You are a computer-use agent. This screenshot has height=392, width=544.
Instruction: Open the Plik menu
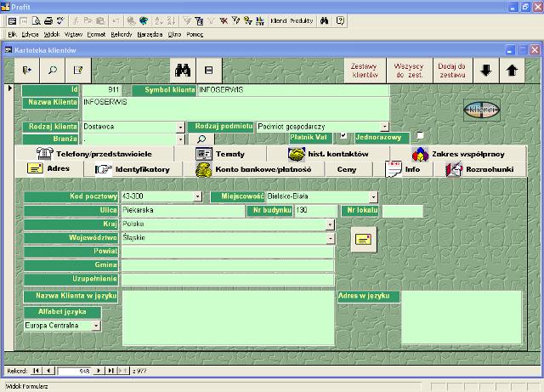(x=12, y=34)
